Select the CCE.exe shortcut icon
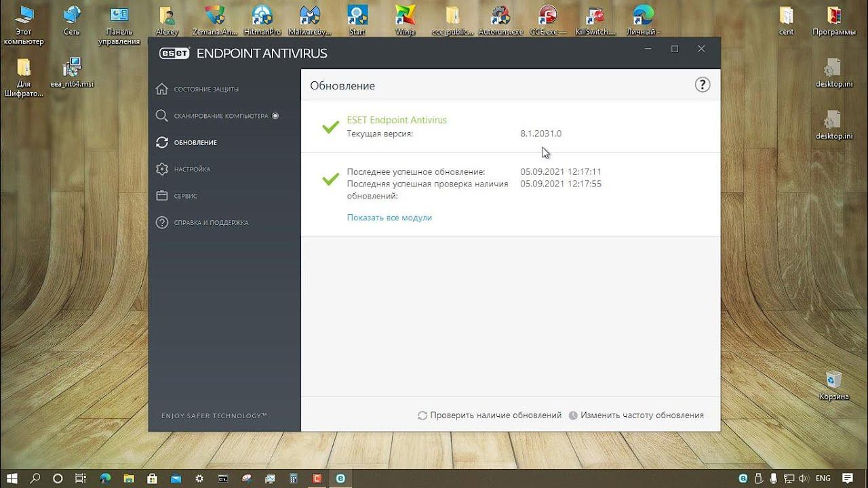Screen dimensions: 868x488 [x=547, y=20]
